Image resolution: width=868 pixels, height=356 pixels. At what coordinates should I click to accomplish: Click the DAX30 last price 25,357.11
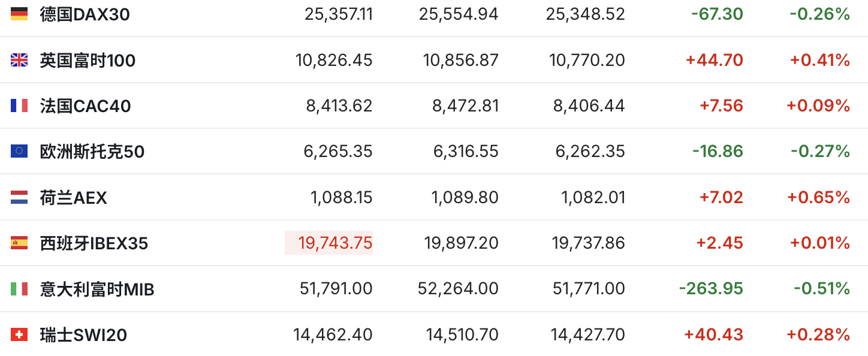339,14
